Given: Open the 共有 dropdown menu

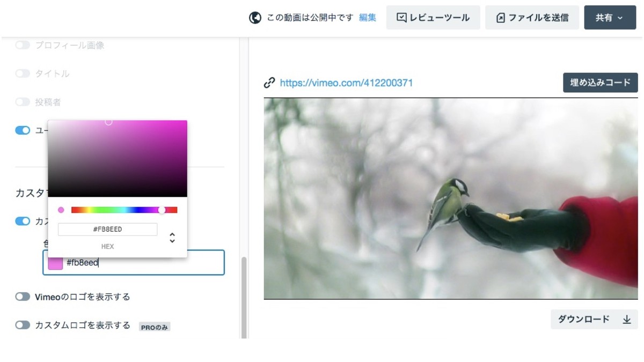Looking at the screenshot, I should coord(610,18).
